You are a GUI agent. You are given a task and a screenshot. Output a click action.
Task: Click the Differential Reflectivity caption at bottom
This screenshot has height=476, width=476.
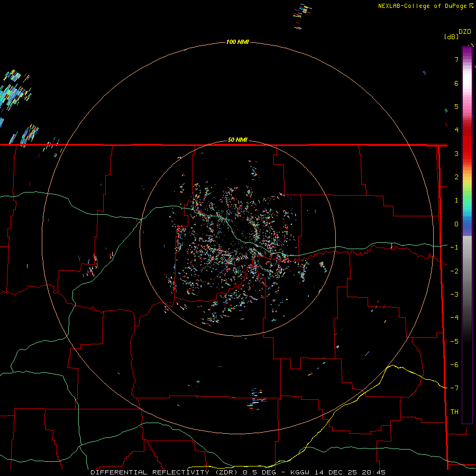click(x=238, y=472)
